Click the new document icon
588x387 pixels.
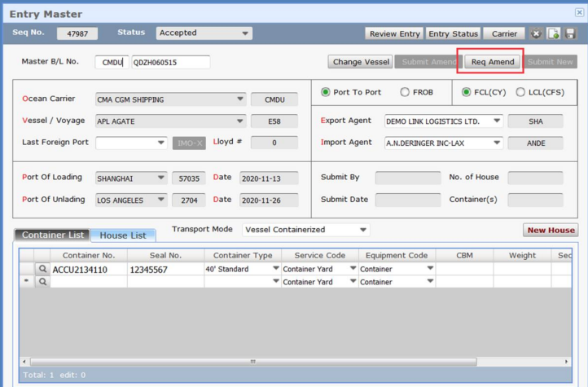(553, 33)
